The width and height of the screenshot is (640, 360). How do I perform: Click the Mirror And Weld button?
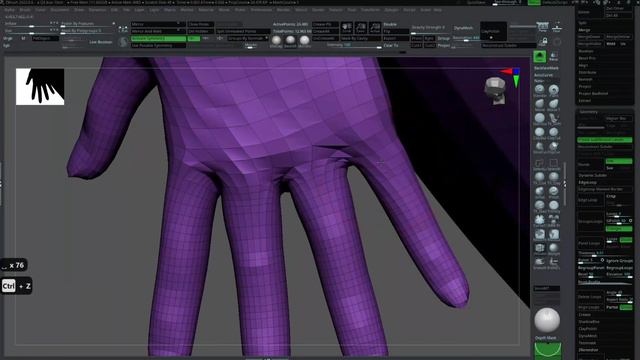(x=157, y=31)
